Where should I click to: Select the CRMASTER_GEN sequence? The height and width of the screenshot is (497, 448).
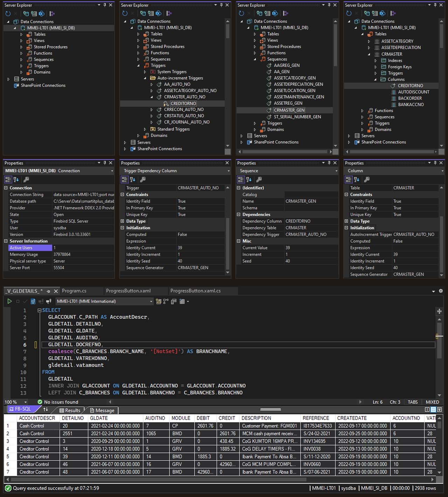pos(289,110)
